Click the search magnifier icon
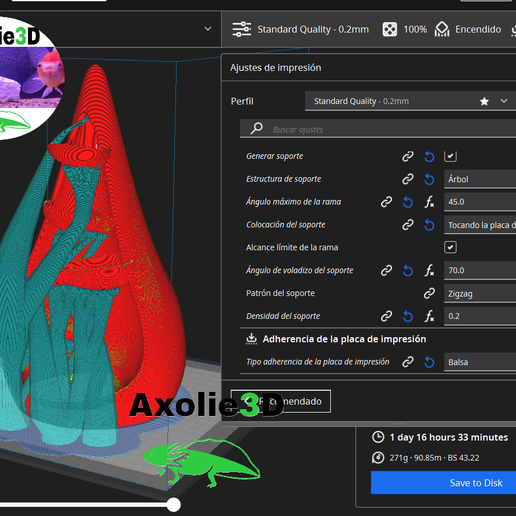The width and height of the screenshot is (516, 516). tap(257, 128)
